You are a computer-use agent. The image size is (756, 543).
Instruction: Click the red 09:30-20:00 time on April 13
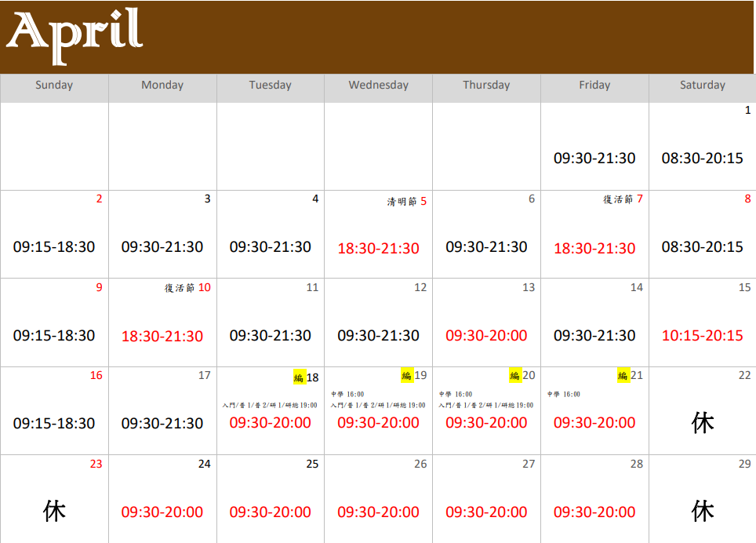(x=486, y=336)
